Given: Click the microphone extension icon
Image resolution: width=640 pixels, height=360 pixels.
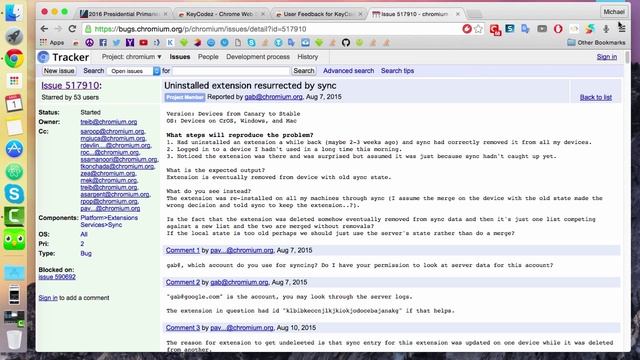Looking at the screenshot, I should pyautogui.click(x=606, y=29).
